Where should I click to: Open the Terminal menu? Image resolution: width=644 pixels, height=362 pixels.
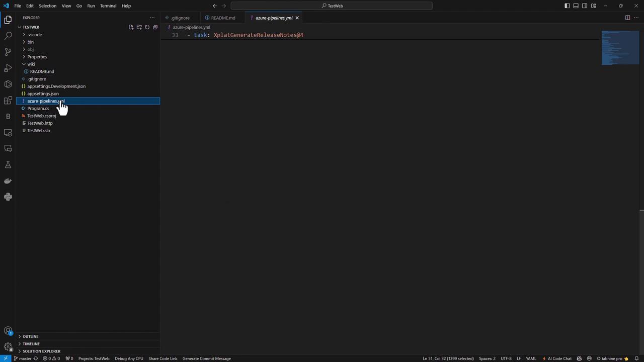(108, 6)
